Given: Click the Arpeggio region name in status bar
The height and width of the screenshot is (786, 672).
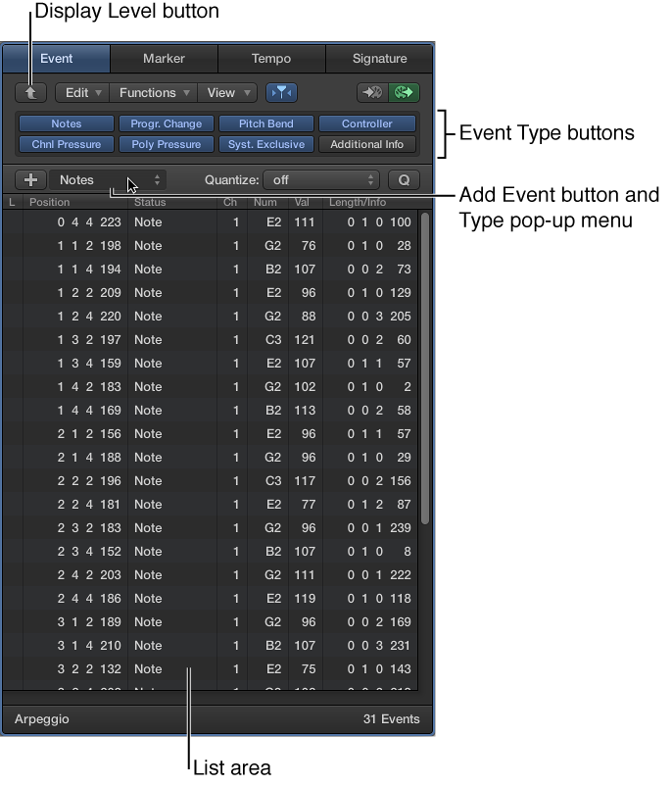Looking at the screenshot, I should point(41,719).
